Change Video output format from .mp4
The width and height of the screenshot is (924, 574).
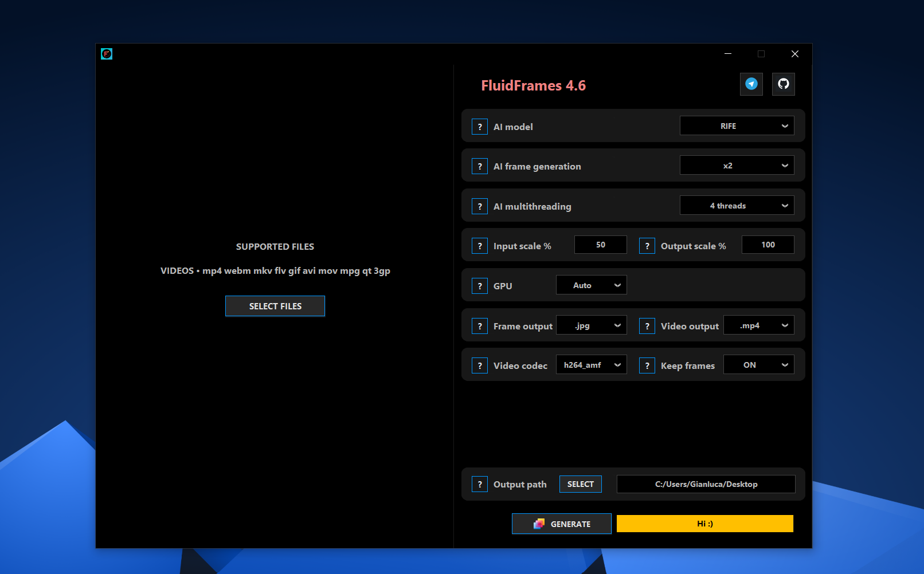pyautogui.click(x=758, y=325)
